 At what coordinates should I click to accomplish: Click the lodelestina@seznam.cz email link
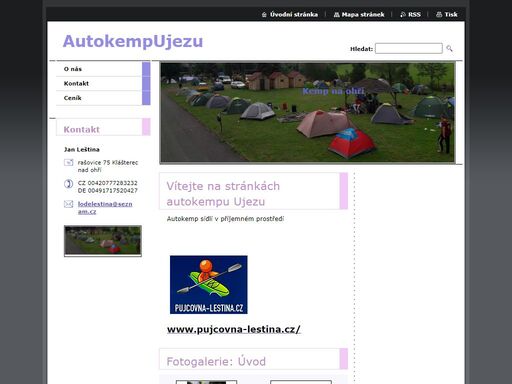105,208
